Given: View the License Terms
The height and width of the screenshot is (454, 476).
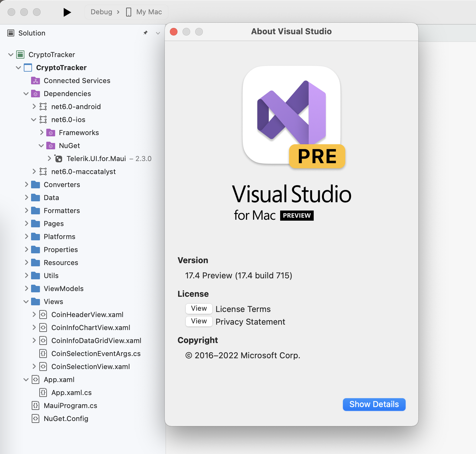Looking at the screenshot, I should (x=199, y=308).
